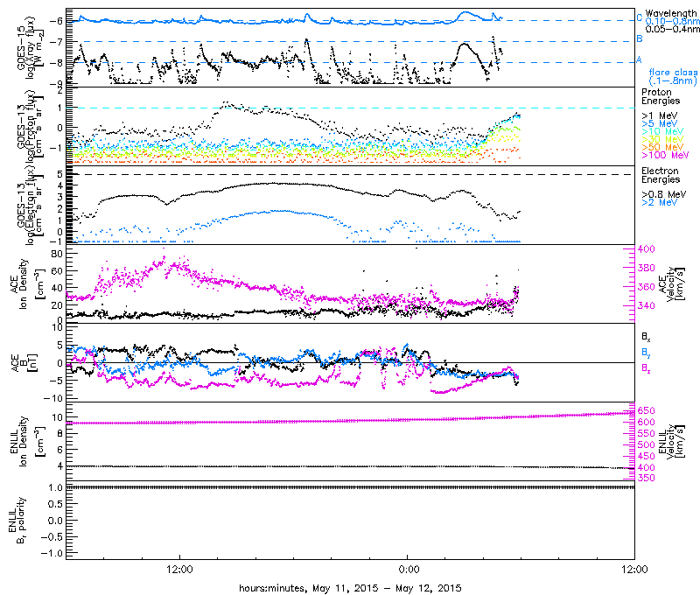Viewport: 700px width, 595px height.
Task: Select the '>30 MeV' proton legend entry
Action: (662, 139)
